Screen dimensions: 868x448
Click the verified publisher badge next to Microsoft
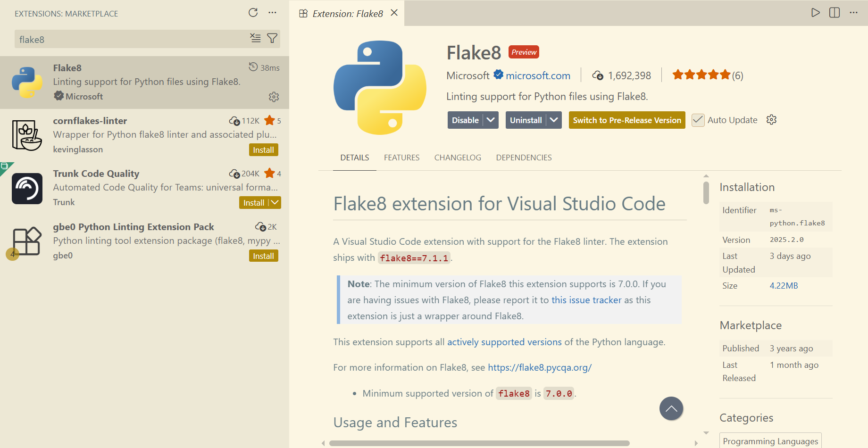[498, 75]
